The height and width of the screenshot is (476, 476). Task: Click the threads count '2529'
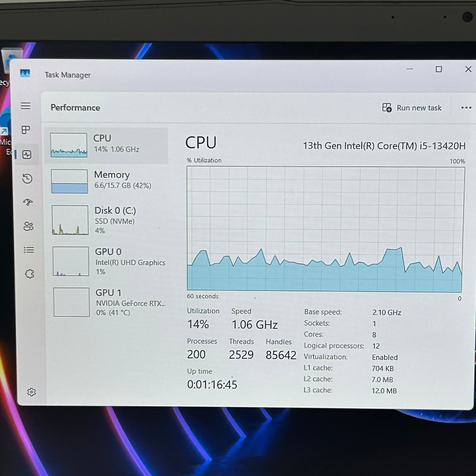pyautogui.click(x=241, y=355)
